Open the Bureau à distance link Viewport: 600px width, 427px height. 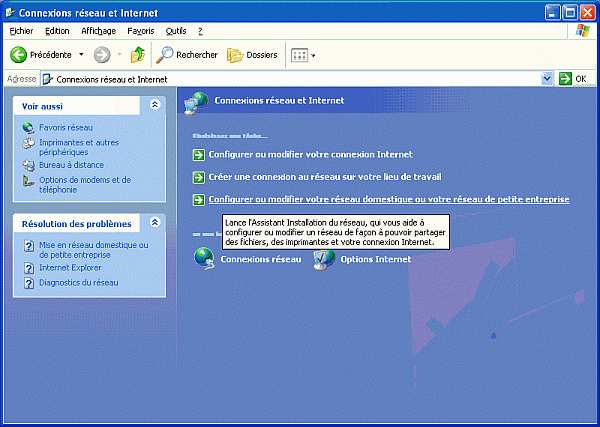tap(71, 165)
